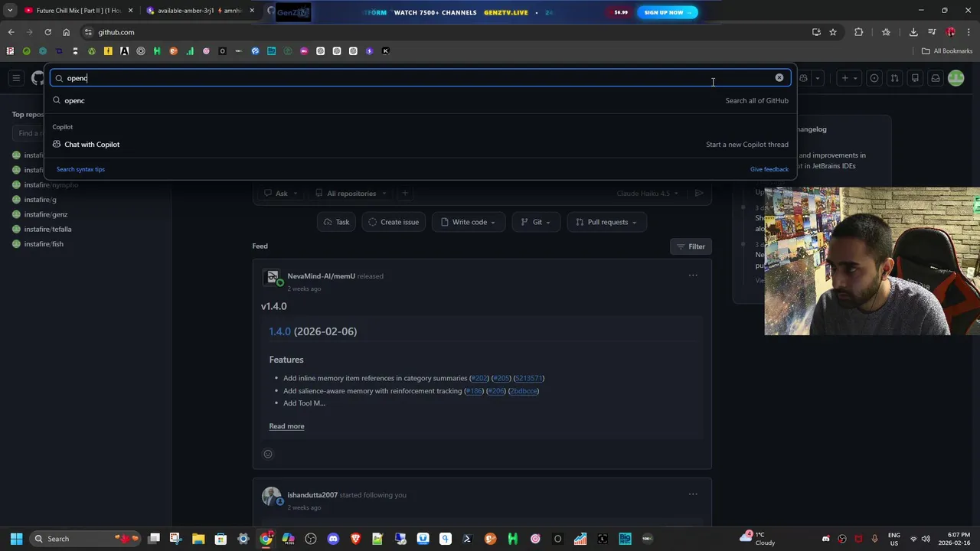
Task: Bookmark this page with star icon
Action: click(x=833, y=32)
